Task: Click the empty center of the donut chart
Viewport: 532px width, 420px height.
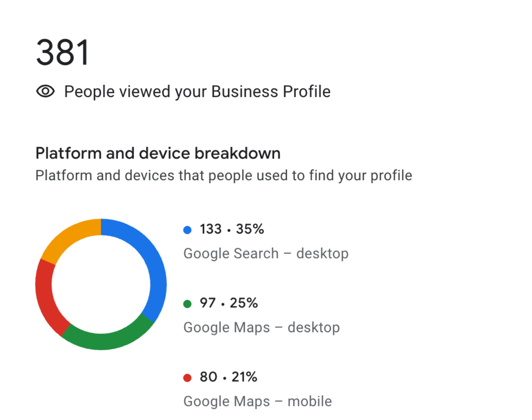Action: 101,284
